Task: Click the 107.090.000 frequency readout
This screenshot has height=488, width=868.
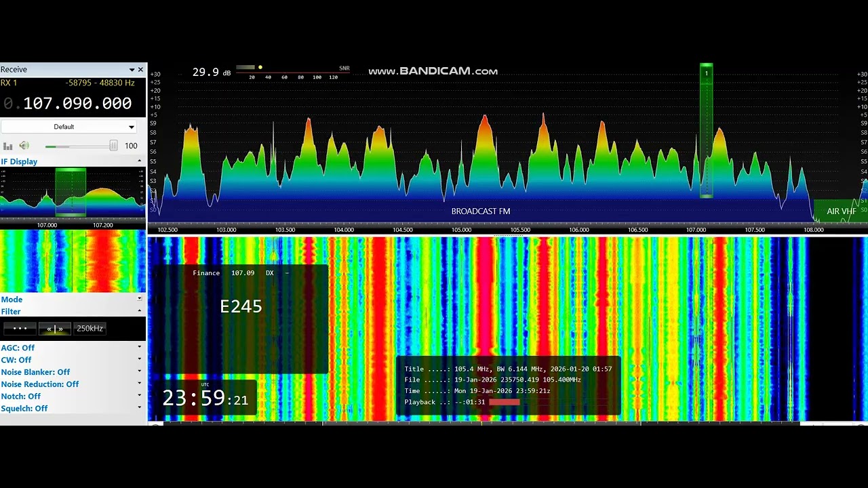Action: tap(77, 103)
